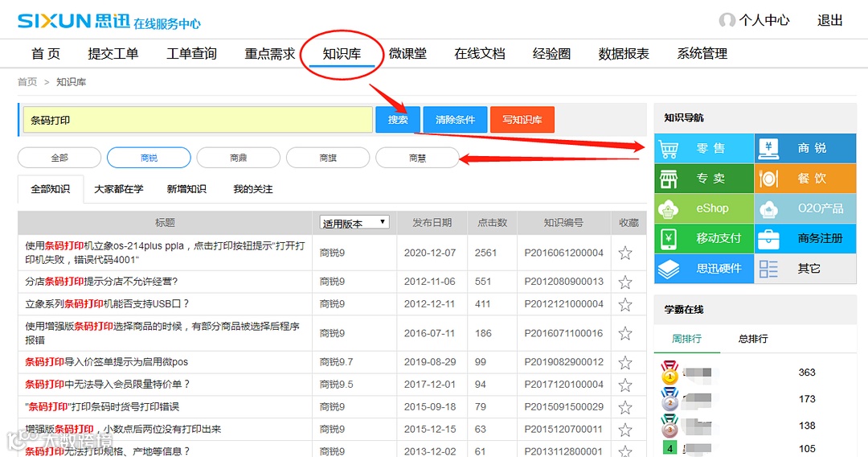
Task: Star the article numbered P2019082900012
Action: click(x=625, y=362)
